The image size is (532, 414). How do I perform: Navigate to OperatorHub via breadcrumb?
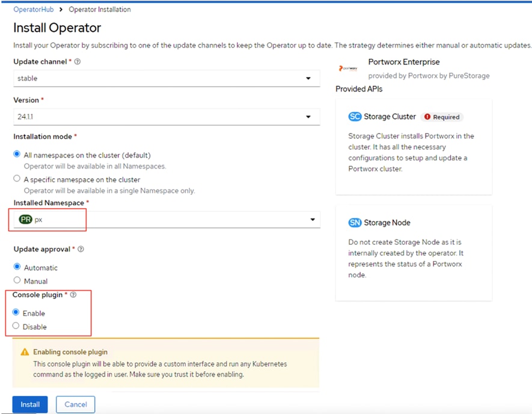pos(33,9)
